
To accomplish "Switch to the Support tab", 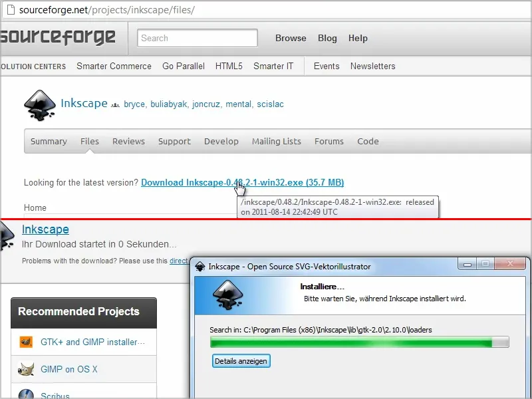I will coord(174,142).
